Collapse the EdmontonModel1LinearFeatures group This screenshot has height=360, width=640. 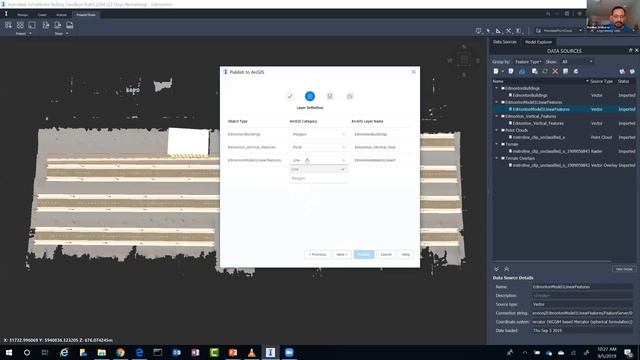click(x=497, y=102)
